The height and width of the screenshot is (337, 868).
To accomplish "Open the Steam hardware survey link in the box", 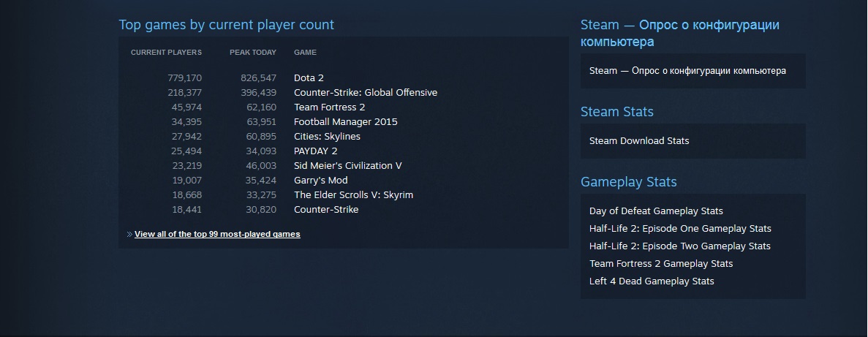I will [x=687, y=71].
